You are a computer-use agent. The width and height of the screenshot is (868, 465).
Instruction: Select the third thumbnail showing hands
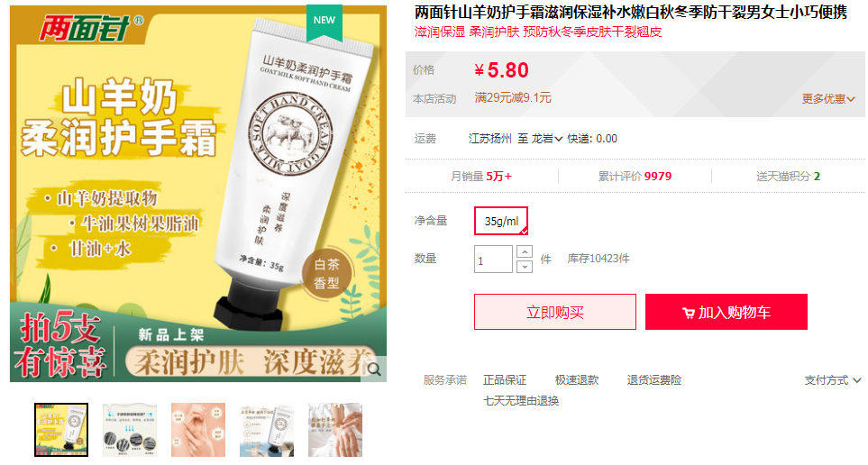tap(198, 430)
